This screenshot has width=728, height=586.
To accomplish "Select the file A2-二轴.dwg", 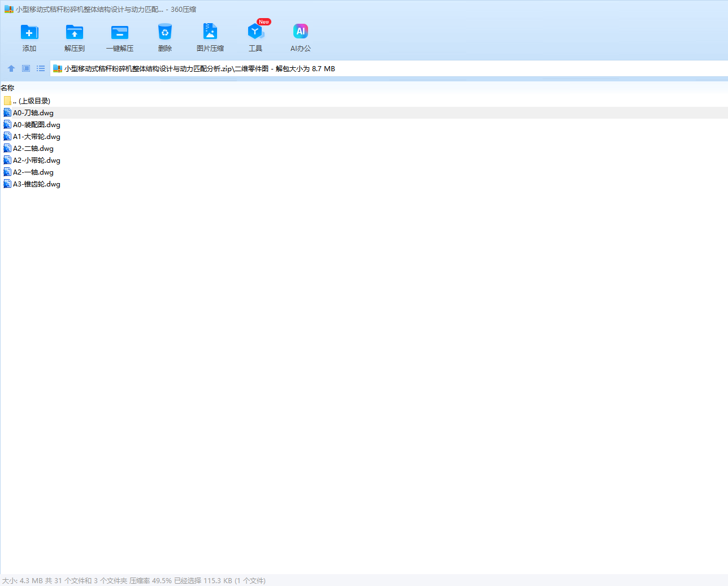I will click(x=364, y=149).
